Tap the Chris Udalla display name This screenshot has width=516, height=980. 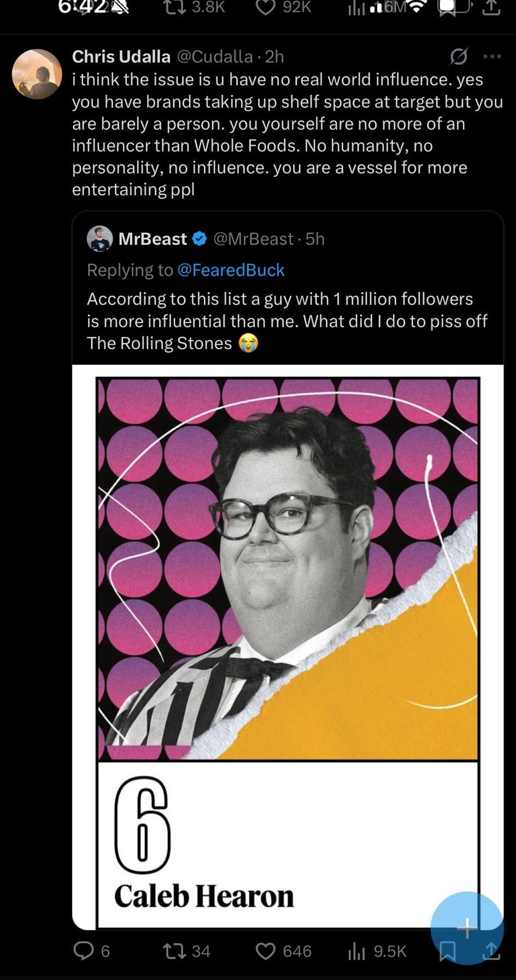tap(121, 56)
